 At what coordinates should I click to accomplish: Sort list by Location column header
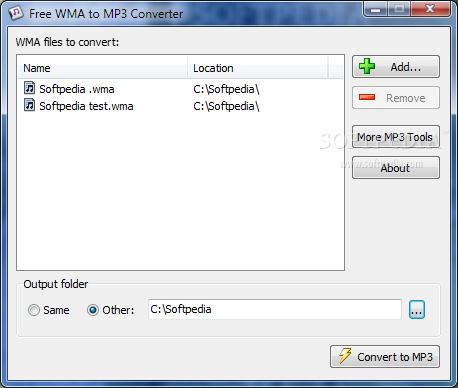[258, 68]
